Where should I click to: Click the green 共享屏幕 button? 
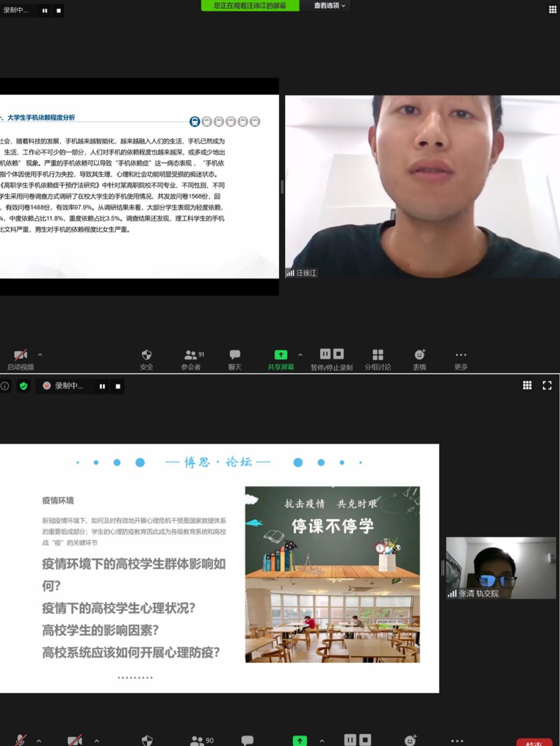tap(281, 359)
